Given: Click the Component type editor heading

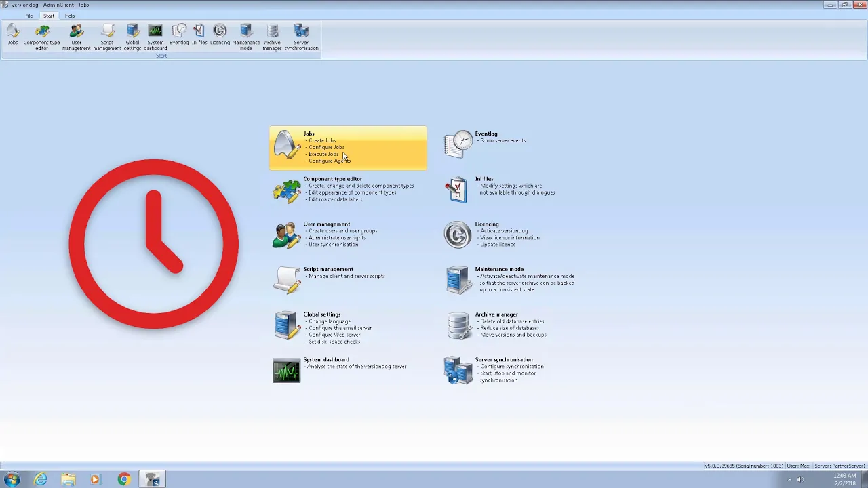Looking at the screenshot, I should [x=332, y=179].
